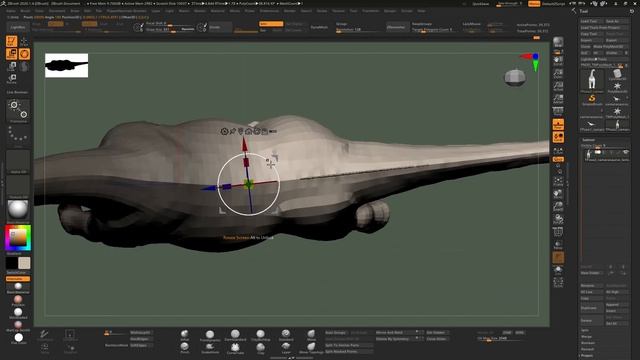The image size is (640, 360).
Task: Click the Load Tool button
Action: coord(592,21)
